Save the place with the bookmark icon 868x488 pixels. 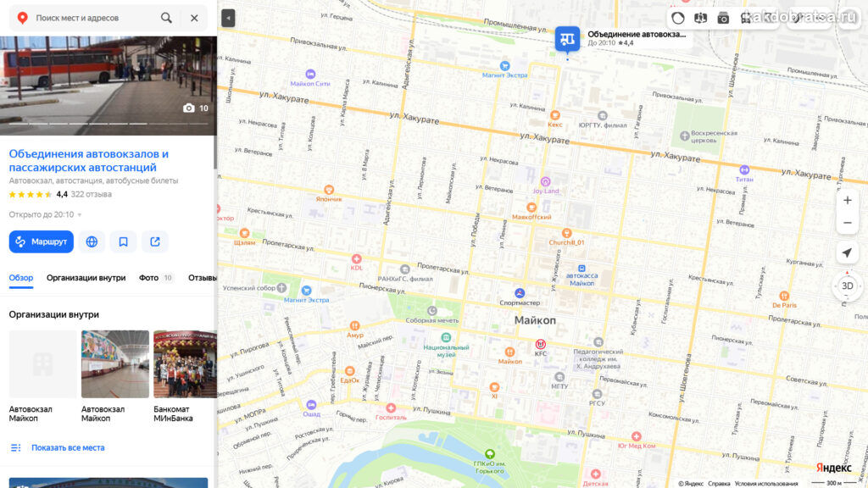pos(124,241)
